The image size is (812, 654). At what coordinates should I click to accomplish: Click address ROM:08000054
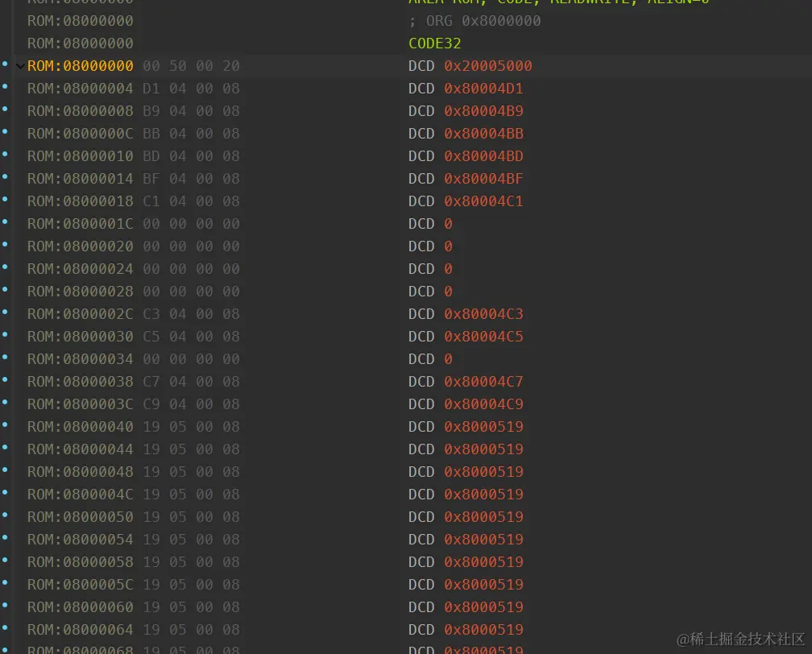pos(81,540)
